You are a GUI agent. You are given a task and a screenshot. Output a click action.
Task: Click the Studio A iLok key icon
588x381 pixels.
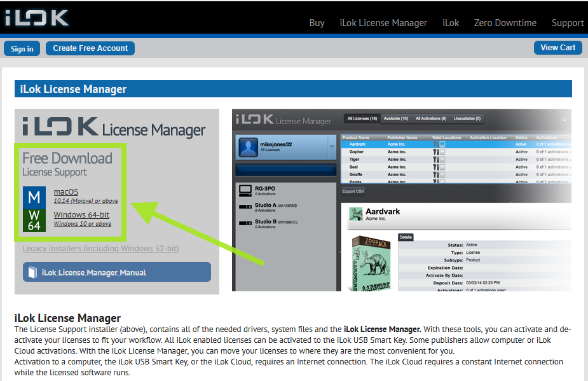click(245, 207)
